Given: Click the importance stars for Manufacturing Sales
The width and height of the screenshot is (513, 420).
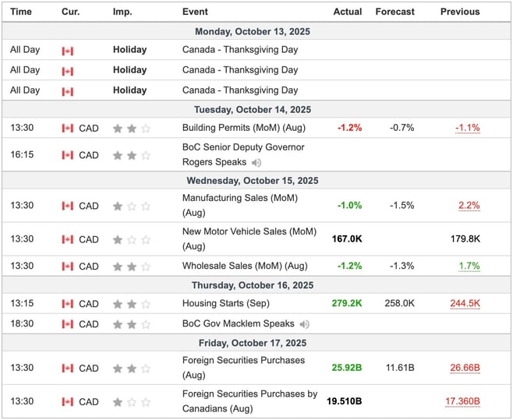Looking at the screenshot, I should (x=131, y=206).
